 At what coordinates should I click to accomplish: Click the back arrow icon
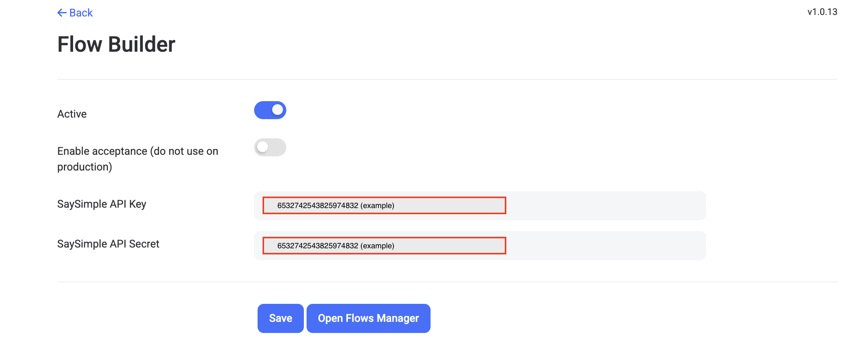pos(62,13)
